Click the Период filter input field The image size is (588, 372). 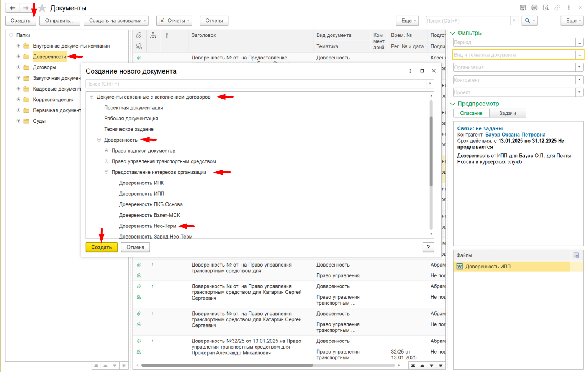[x=514, y=42]
